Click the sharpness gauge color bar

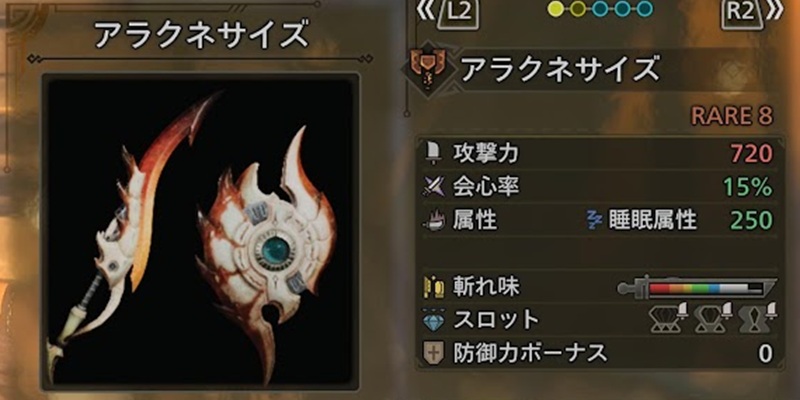click(697, 288)
